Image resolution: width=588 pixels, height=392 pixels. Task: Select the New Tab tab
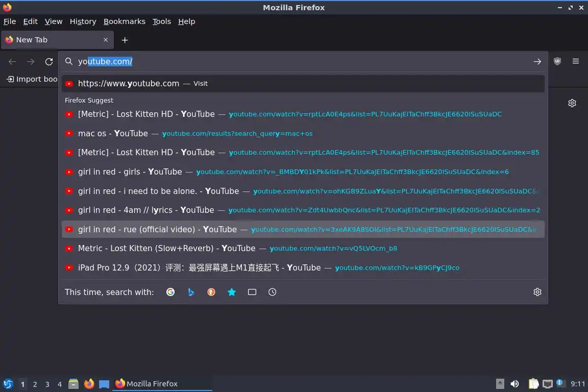tap(57, 40)
